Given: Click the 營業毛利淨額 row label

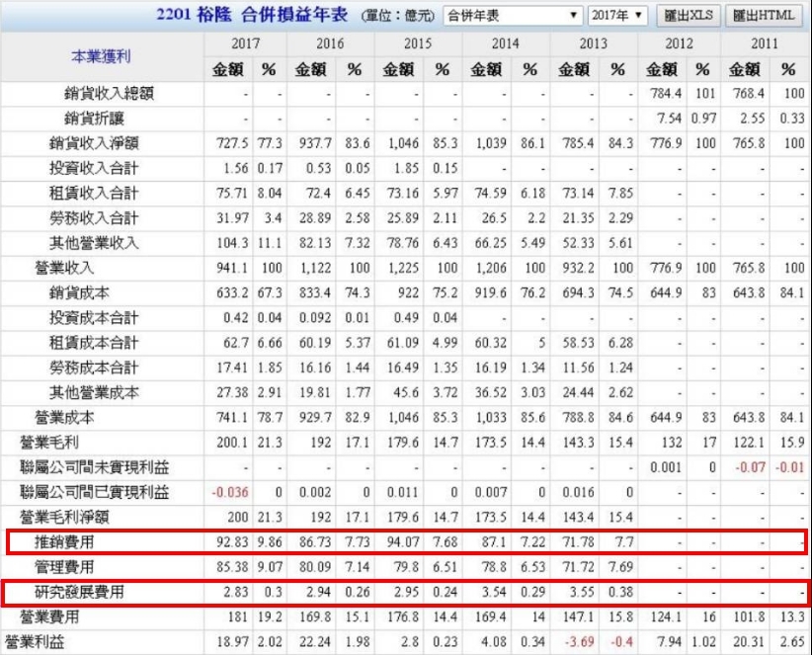Looking at the screenshot, I should pos(64,518).
